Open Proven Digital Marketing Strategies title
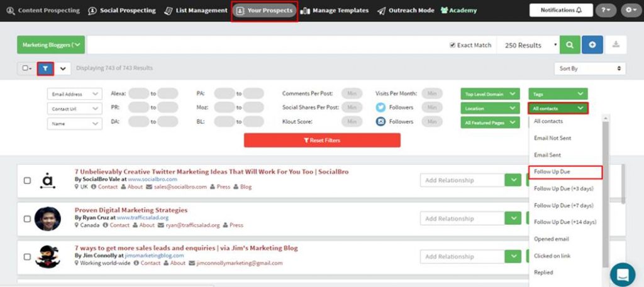Viewport: 644px width, 287px height. click(131, 210)
